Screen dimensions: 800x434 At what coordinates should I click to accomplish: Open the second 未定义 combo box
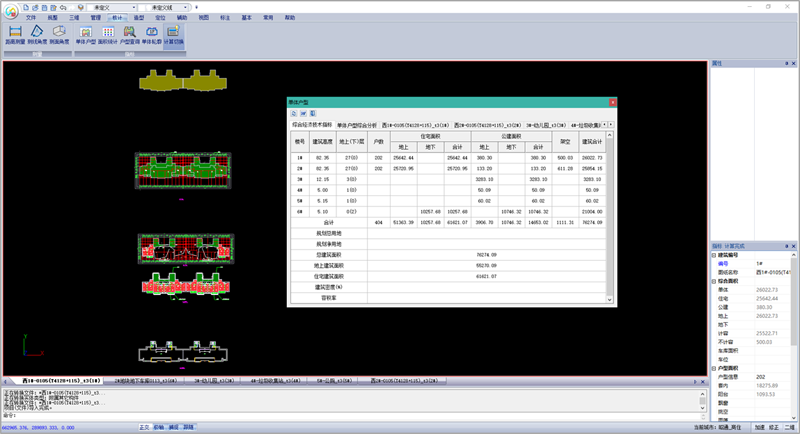click(x=163, y=6)
